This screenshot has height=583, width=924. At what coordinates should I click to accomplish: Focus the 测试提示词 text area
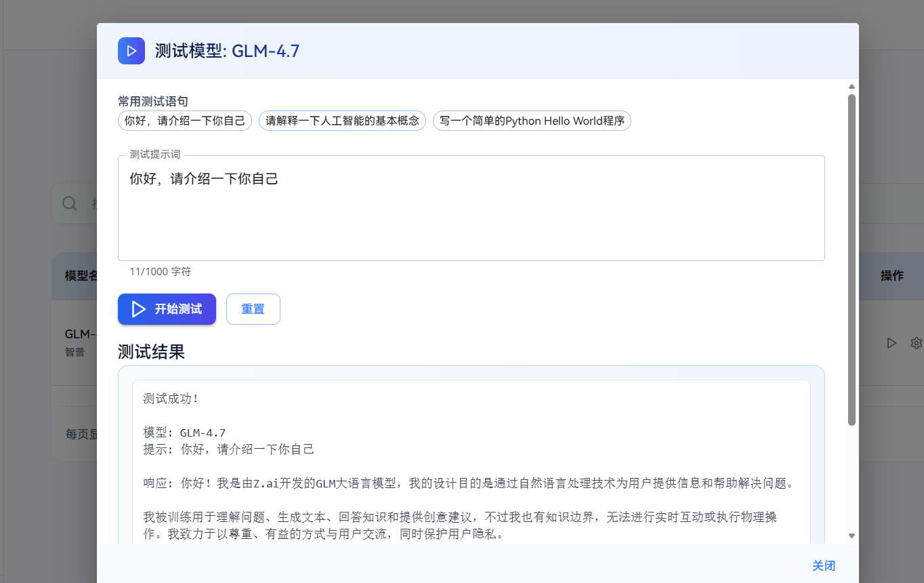471,208
